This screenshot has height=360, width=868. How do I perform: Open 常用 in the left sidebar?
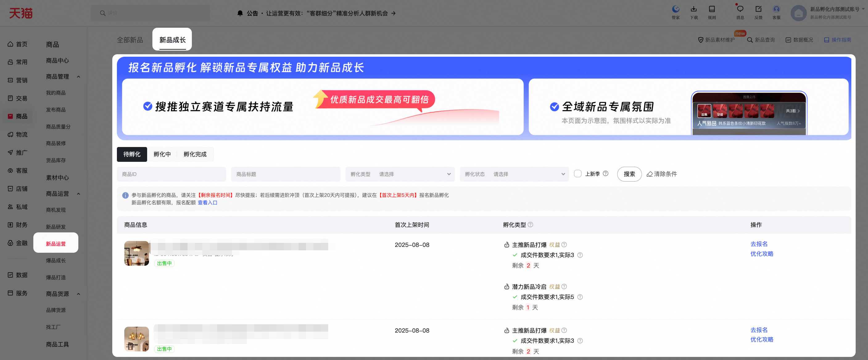[18, 62]
